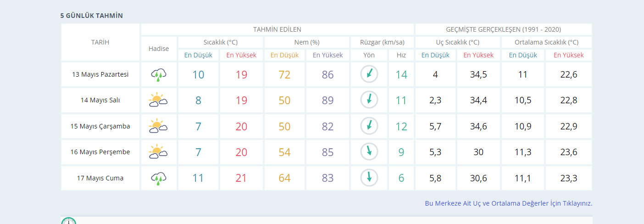Select the 'Hadise' column header
The width and height of the screenshot is (644, 224).
click(159, 49)
